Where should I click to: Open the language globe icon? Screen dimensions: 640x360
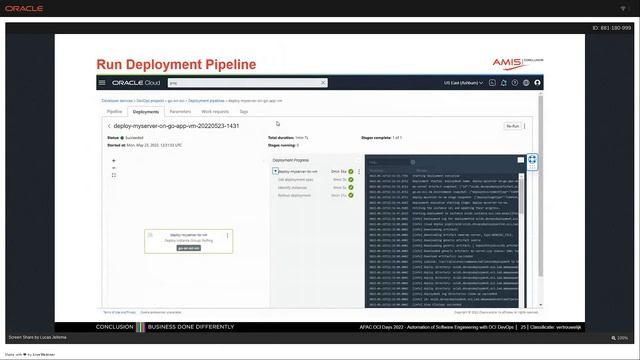coord(526,82)
